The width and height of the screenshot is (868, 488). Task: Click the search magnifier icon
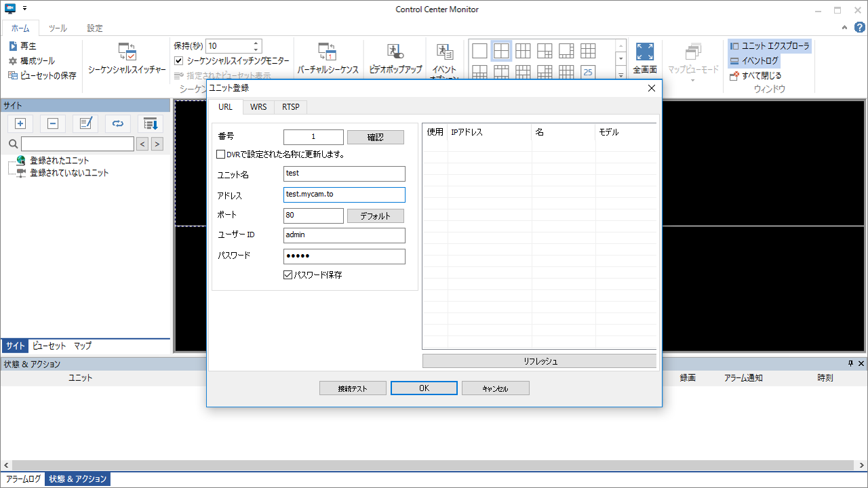click(13, 144)
